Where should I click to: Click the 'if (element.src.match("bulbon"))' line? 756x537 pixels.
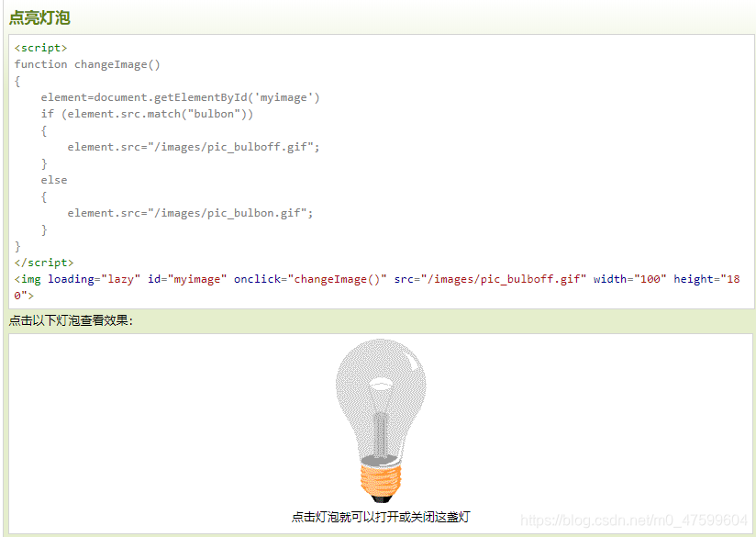click(147, 114)
